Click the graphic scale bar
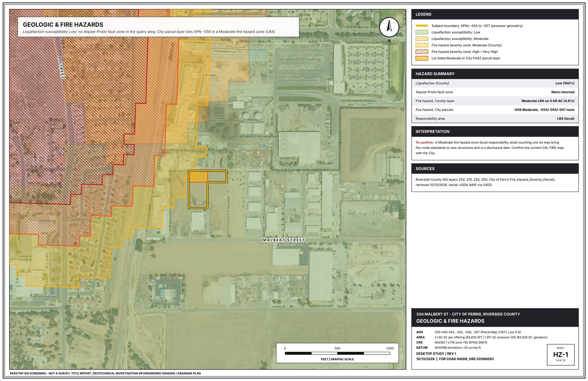This screenshot has height=381, width=588. tap(337, 353)
